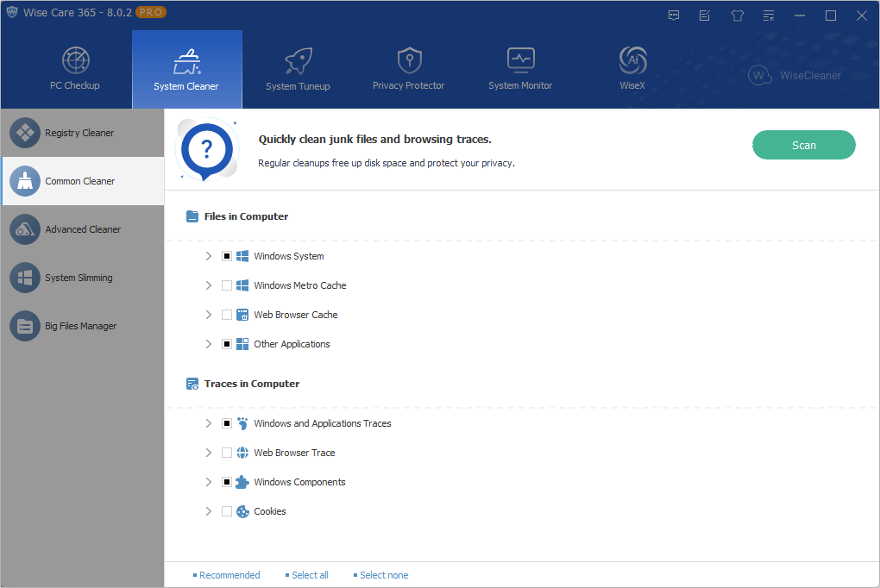
Task: Check the Web Browser Cache checkbox
Action: 227,315
